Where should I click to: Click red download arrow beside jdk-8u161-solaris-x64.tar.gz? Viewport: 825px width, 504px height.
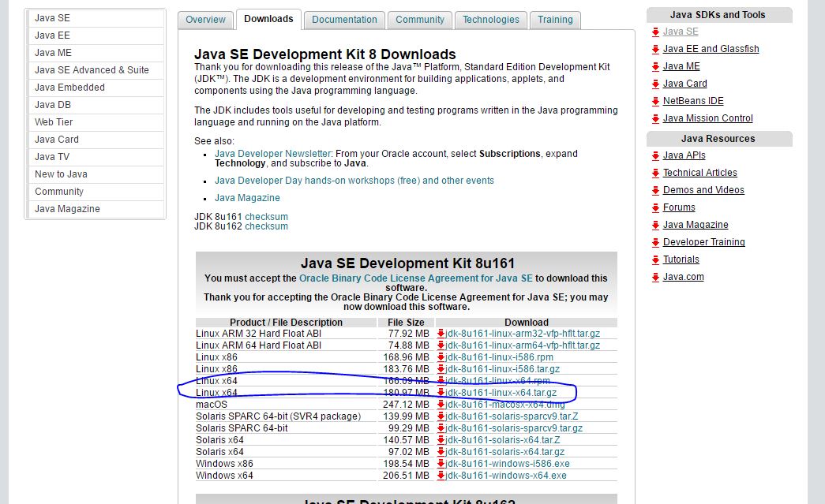pos(441,452)
